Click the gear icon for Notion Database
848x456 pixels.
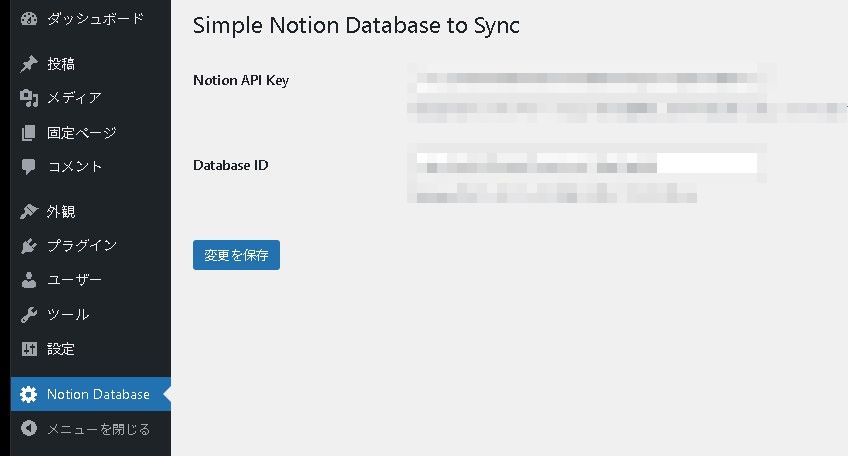click(x=29, y=394)
